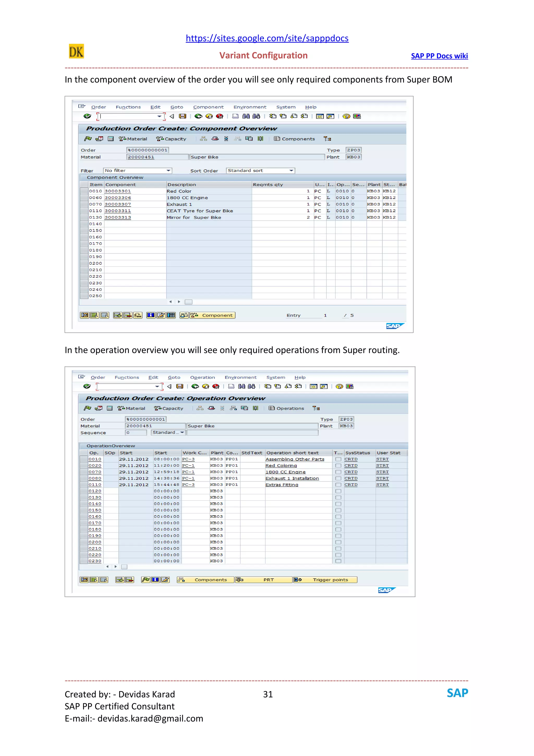This screenshot has width=534, height=756.
Task: Click blue info icon below Operation Overview table
Action: tap(155, 579)
